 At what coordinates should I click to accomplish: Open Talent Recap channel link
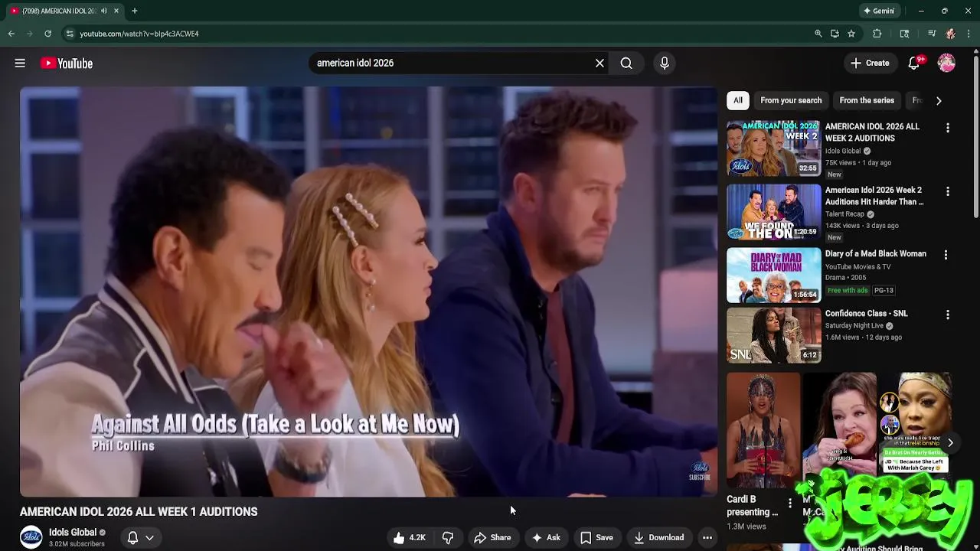click(x=844, y=214)
